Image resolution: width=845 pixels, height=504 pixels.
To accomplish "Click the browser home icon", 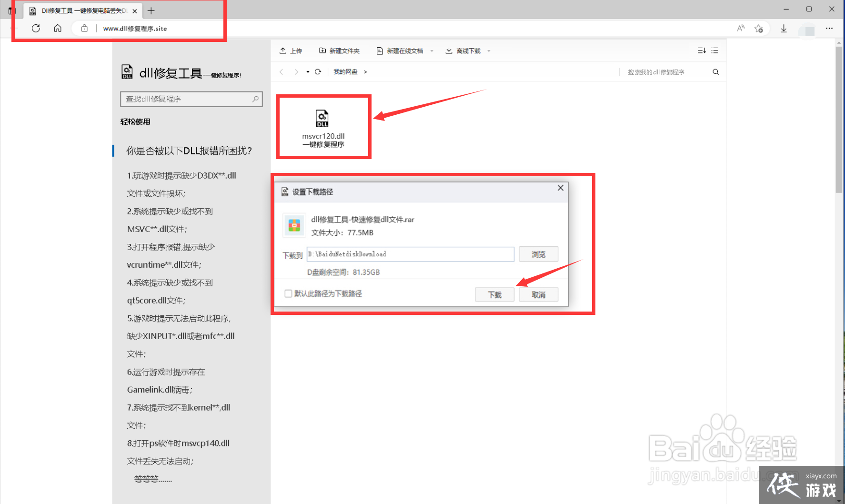I will pos(58,29).
